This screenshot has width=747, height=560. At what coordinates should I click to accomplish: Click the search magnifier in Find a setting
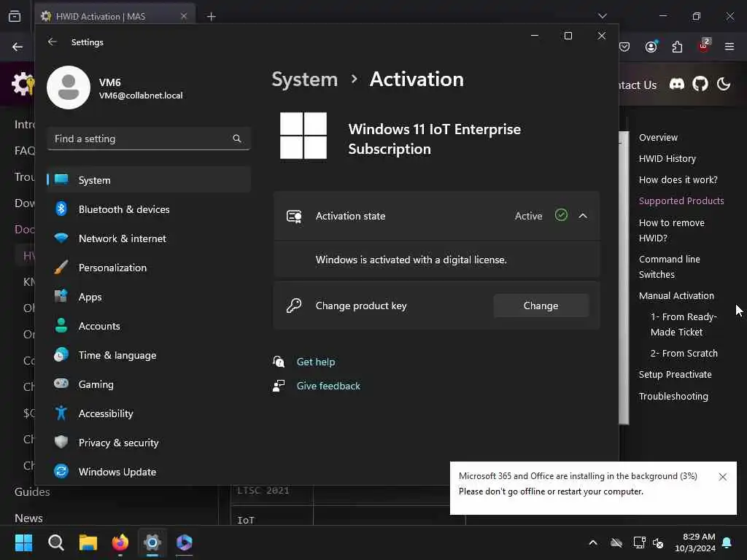(237, 139)
